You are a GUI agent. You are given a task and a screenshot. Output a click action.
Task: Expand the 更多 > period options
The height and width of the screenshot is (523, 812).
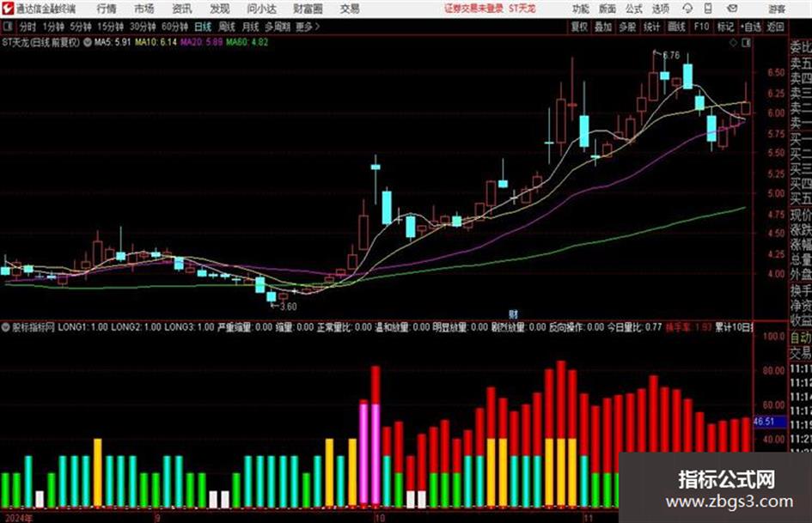pyautogui.click(x=308, y=27)
